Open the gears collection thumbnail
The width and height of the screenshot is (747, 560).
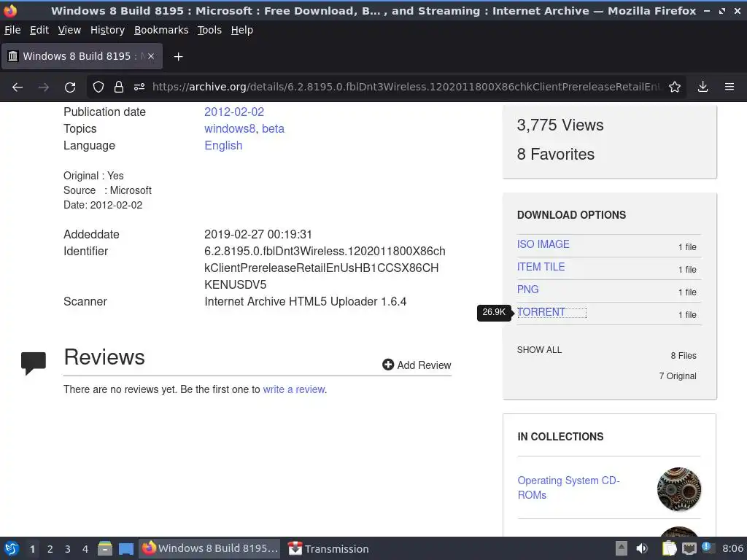679,489
